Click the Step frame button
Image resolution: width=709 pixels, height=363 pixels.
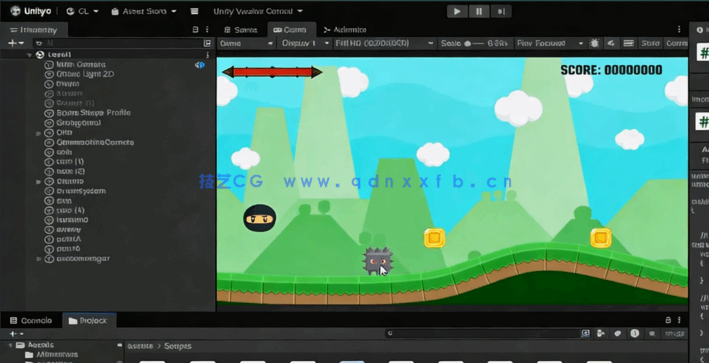coord(501,11)
